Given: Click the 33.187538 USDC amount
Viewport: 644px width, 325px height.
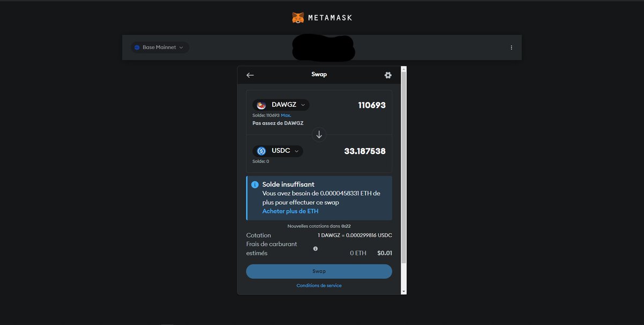Looking at the screenshot, I should (x=365, y=151).
